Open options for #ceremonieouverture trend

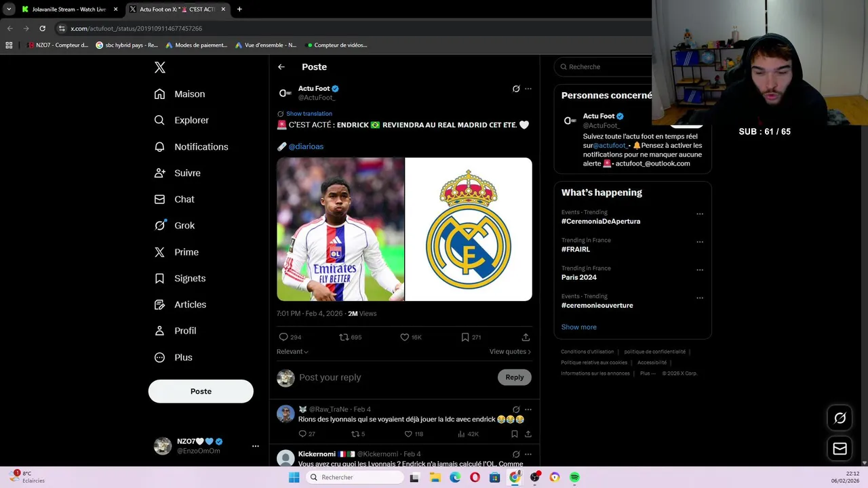(x=700, y=298)
